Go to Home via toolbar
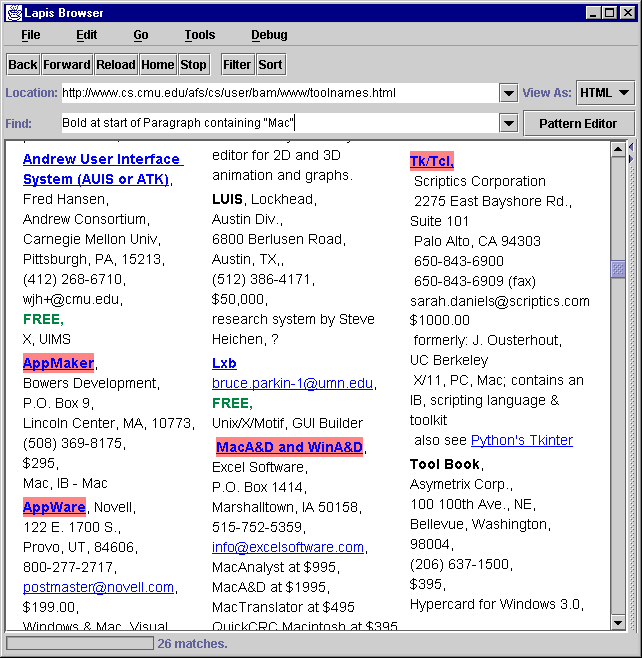Screen dimensions: 642x658 pyautogui.click(x=157, y=64)
